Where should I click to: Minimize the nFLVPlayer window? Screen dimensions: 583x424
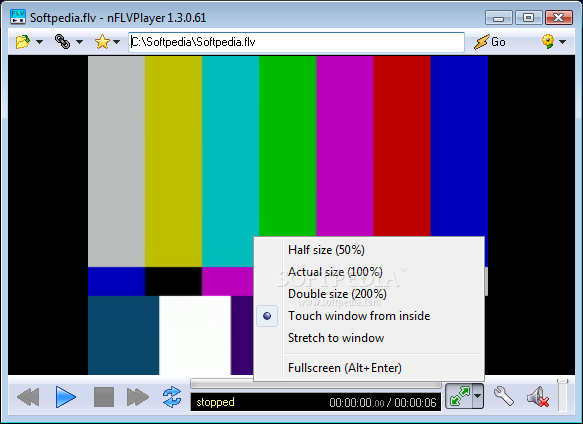pyautogui.click(x=499, y=17)
